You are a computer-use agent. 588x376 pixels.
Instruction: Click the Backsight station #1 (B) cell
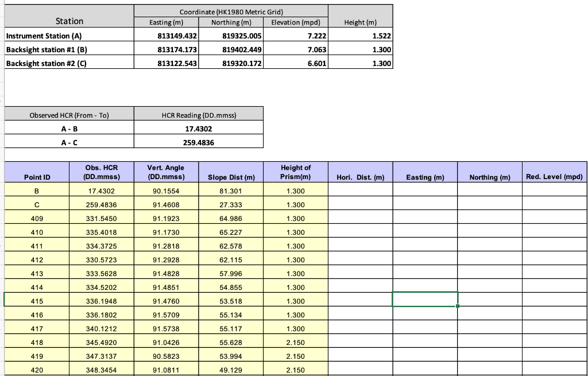[x=69, y=49]
